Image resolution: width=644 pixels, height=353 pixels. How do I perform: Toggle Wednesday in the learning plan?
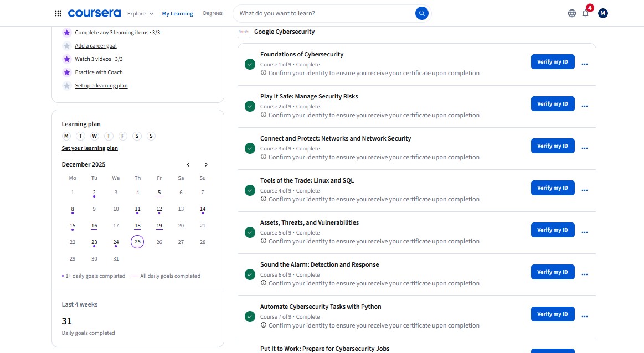(x=95, y=136)
